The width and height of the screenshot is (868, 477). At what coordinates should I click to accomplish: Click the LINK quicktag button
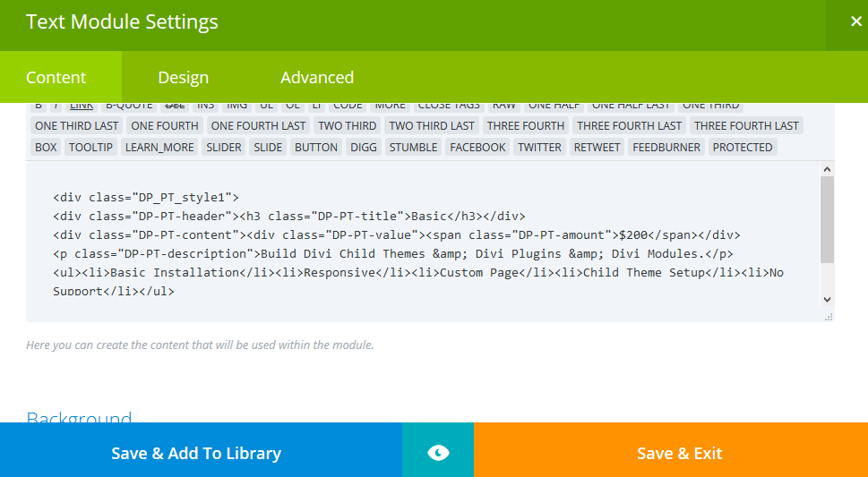click(x=82, y=106)
